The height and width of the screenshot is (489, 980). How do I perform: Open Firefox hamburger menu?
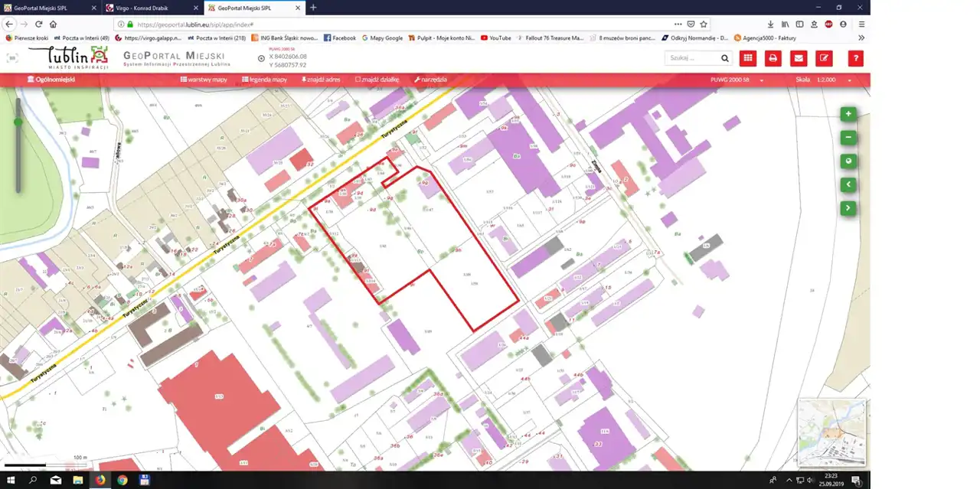861,24
